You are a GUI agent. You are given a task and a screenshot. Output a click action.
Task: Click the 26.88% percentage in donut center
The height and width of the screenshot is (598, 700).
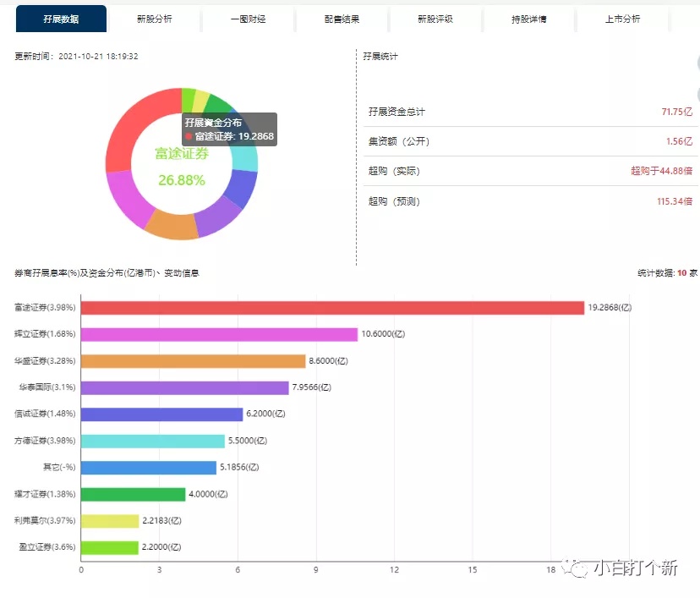click(182, 180)
